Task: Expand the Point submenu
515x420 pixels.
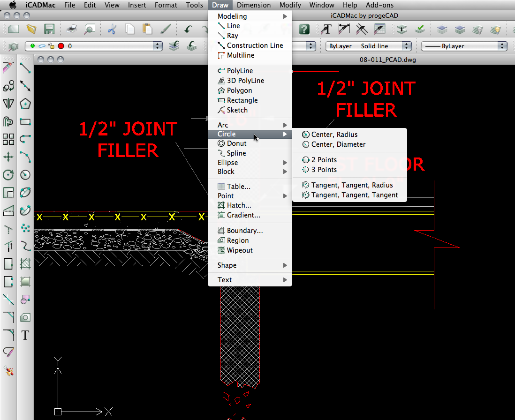Action: [x=250, y=196]
